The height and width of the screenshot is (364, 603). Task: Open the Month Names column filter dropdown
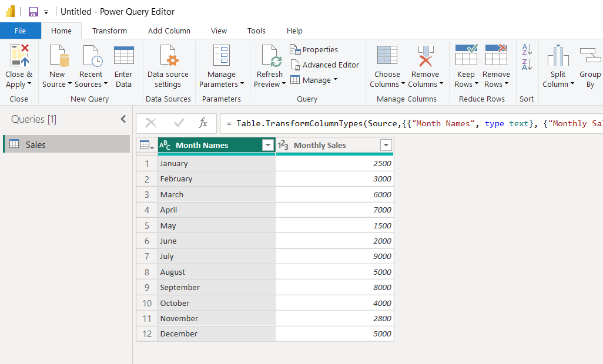[x=268, y=146]
